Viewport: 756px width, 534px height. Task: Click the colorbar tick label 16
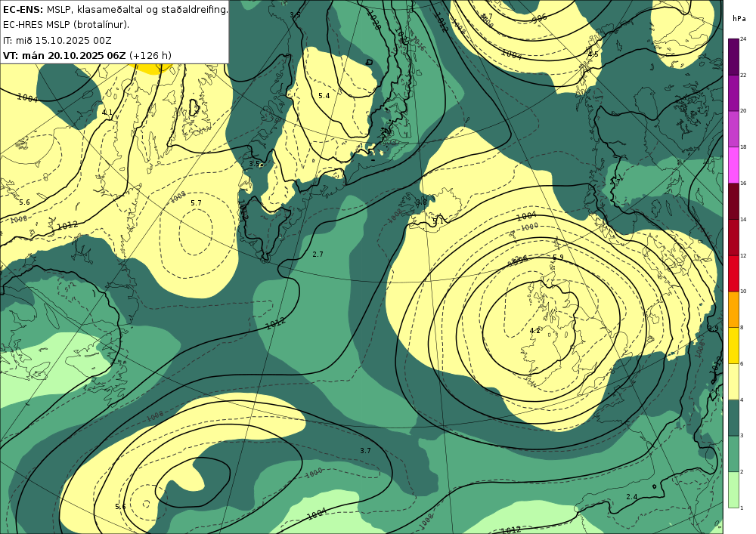coord(743,183)
